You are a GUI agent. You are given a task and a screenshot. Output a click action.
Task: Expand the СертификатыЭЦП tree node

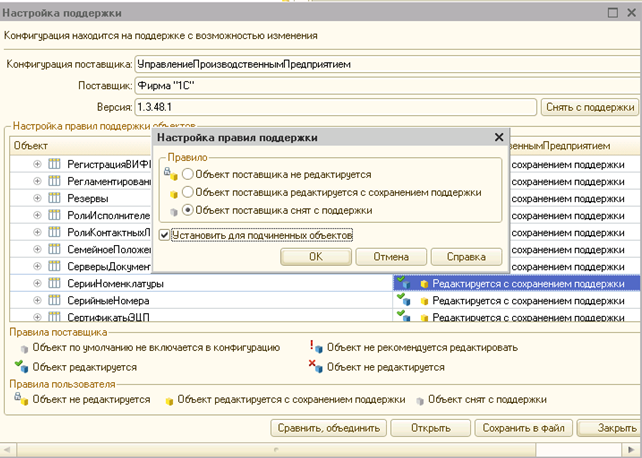pos(37,317)
